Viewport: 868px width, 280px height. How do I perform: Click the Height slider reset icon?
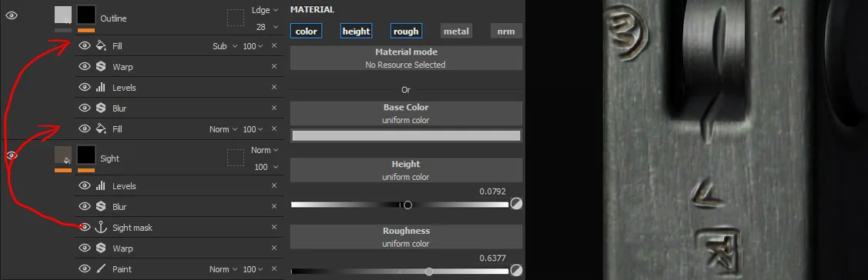(516, 204)
